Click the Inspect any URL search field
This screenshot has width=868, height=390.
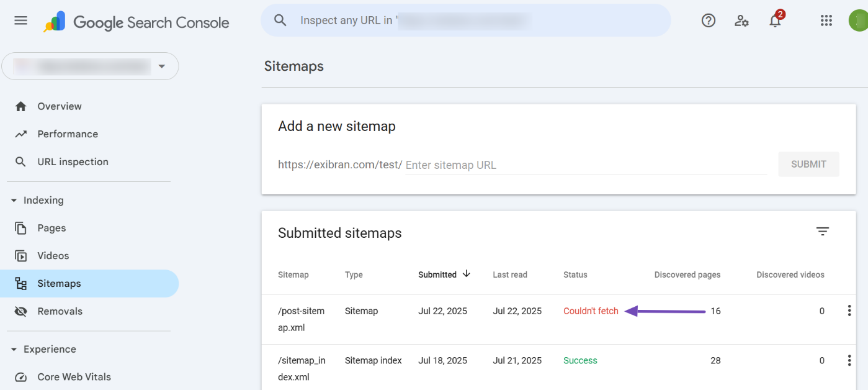click(465, 20)
